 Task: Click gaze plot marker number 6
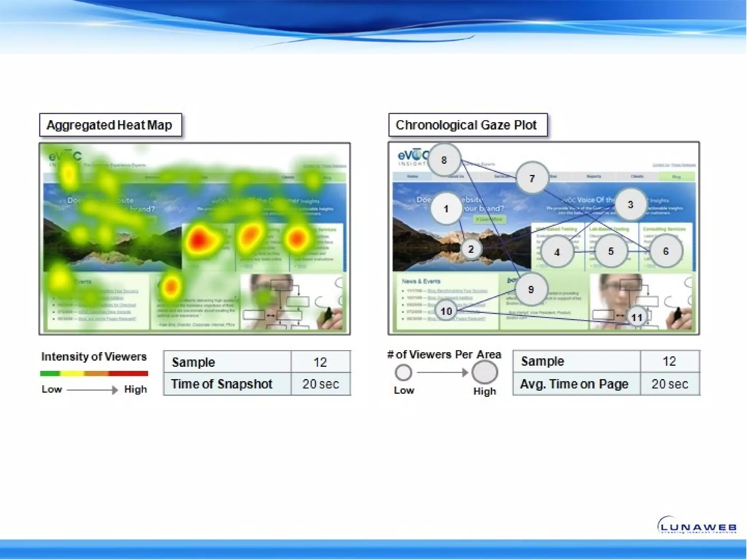666,251
